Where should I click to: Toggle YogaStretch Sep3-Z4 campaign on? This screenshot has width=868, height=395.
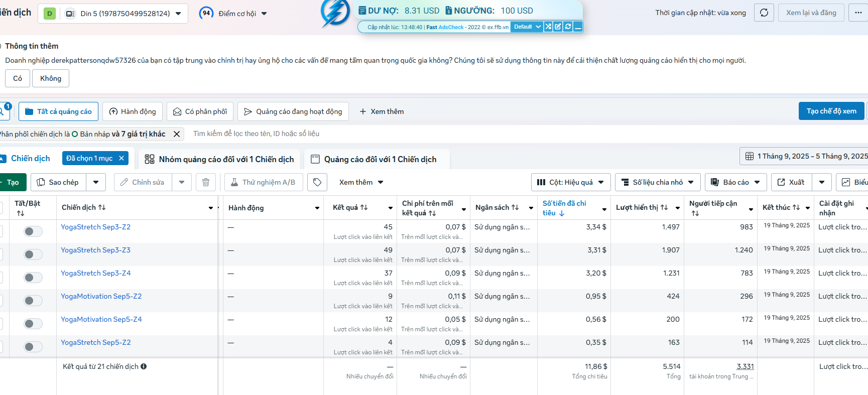(33, 278)
